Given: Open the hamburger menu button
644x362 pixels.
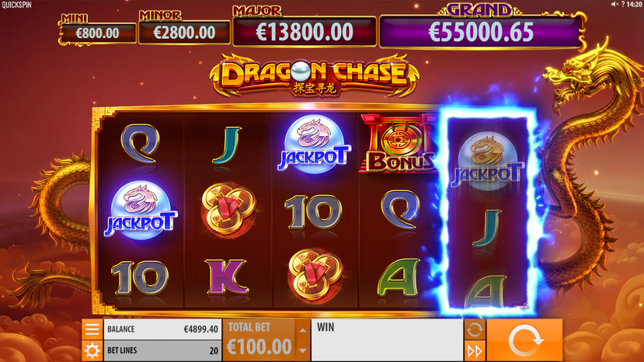Looking at the screenshot, I should 92,329.
